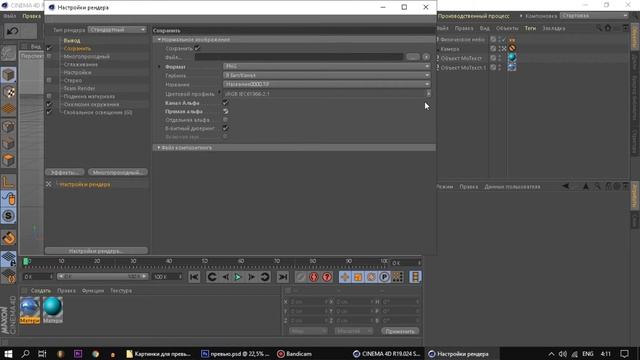Jump to the end of timeline
Screen dimensions: 640x360
(x=282, y=277)
